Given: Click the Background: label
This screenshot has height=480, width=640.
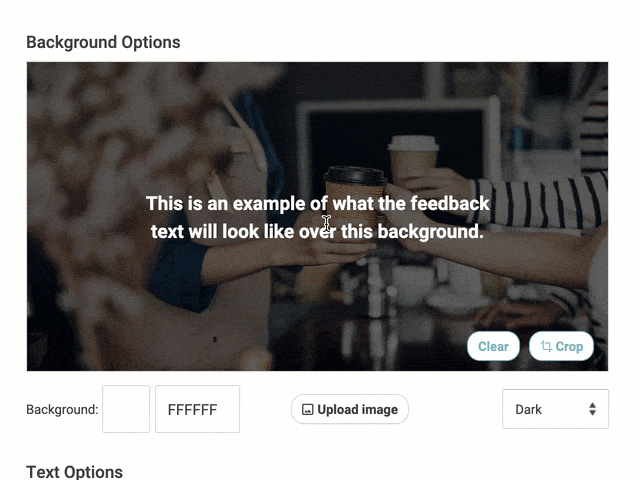Looking at the screenshot, I should 62,409.
